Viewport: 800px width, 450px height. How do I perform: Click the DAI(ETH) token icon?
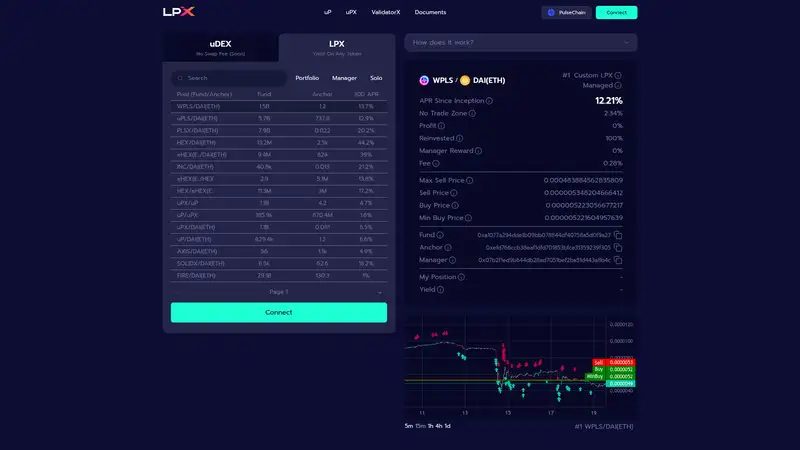coord(465,80)
